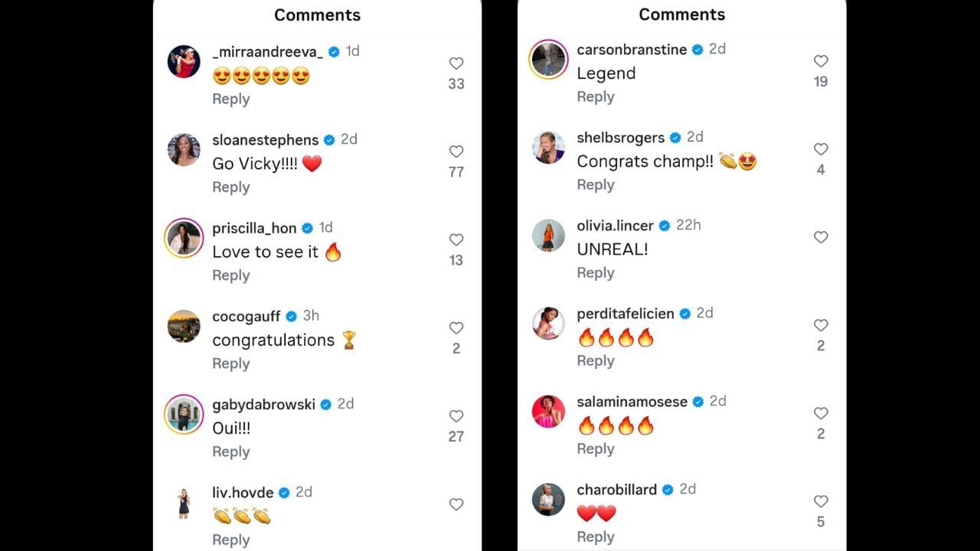Reply to salaminamosese's comment
The height and width of the screenshot is (551, 980).
[596, 448]
